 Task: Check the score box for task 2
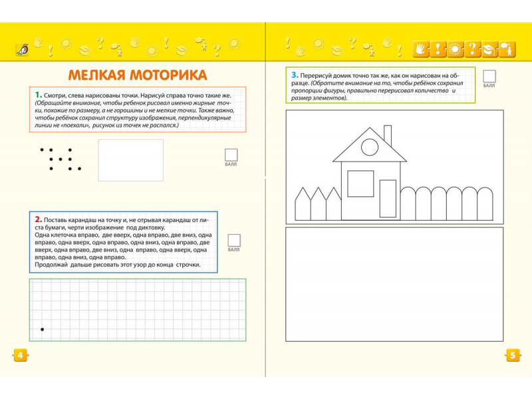[233, 240]
